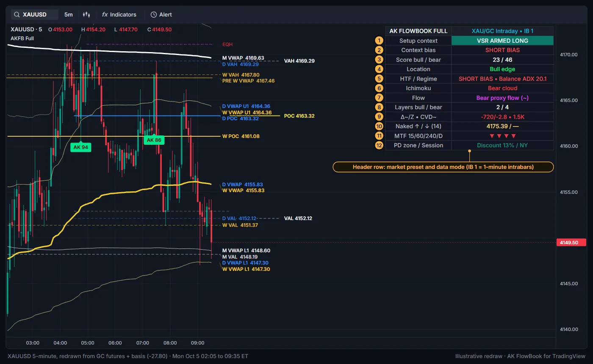
Task: Click the AK 86 signal marker
Action: click(x=154, y=140)
